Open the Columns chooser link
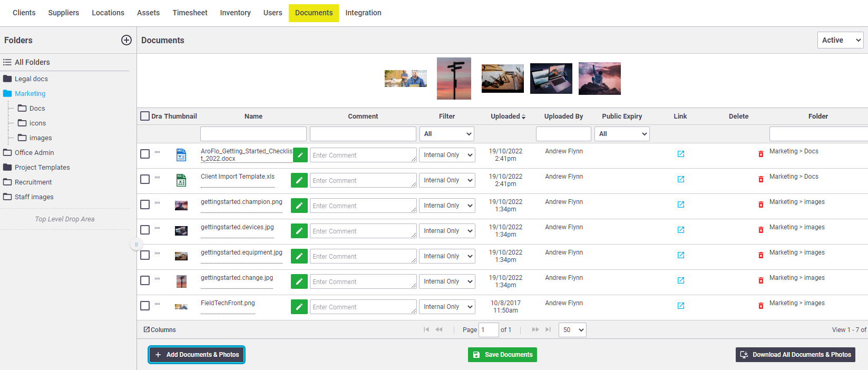Screen dimensions: 868x370 coord(160,330)
